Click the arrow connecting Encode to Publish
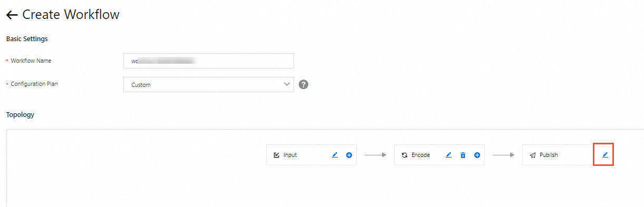 tap(504, 155)
